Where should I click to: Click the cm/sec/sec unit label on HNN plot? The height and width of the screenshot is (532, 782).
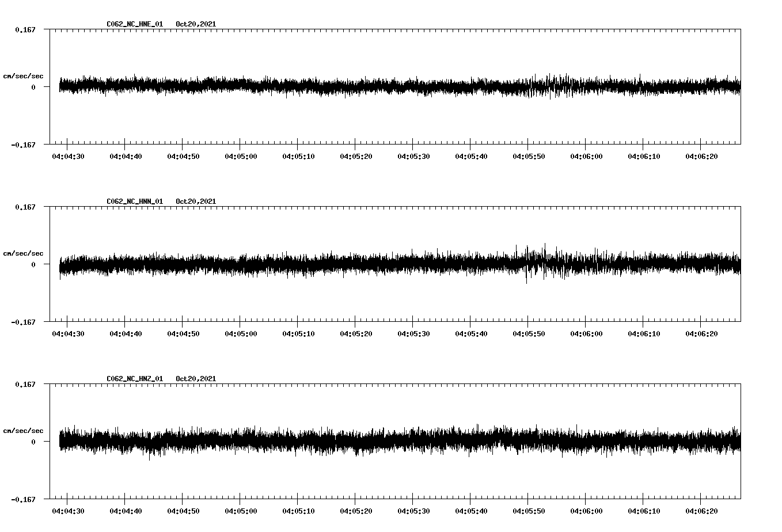click(23, 253)
